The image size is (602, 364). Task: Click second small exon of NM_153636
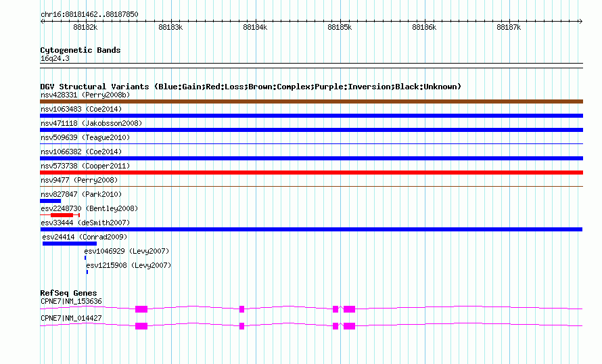tap(241, 309)
